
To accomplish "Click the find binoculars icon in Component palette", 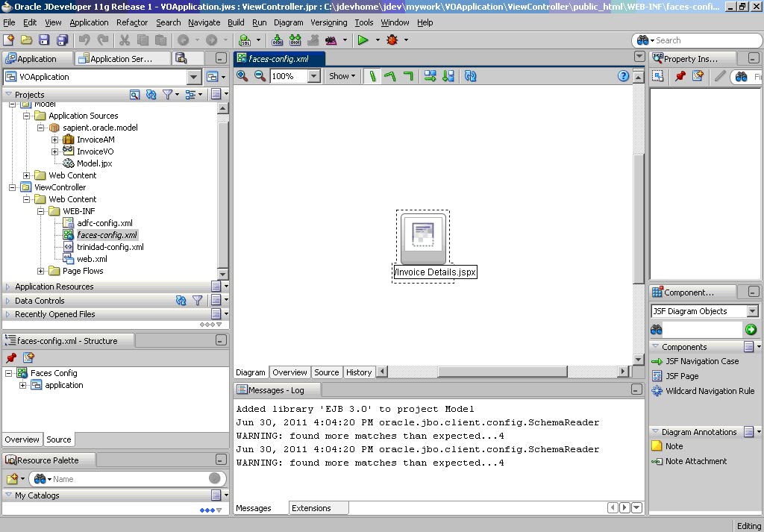I will 657,330.
